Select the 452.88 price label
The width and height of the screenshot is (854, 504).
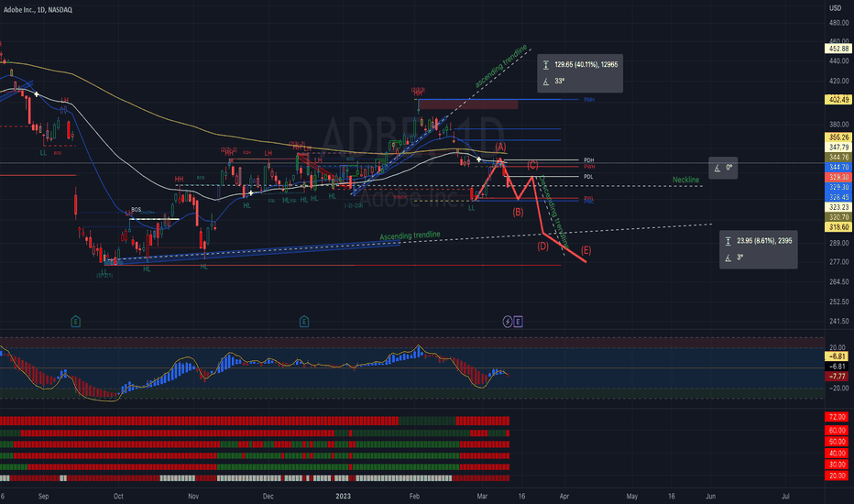[x=838, y=49]
